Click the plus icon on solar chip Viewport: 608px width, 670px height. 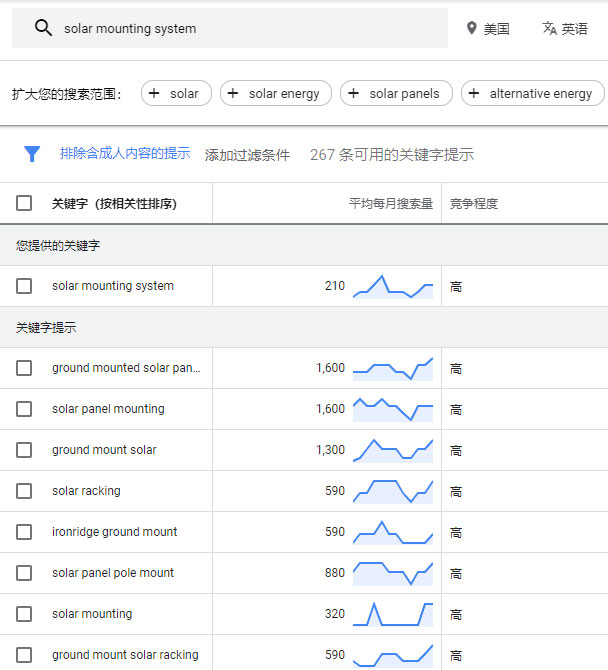(x=154, y=93)
